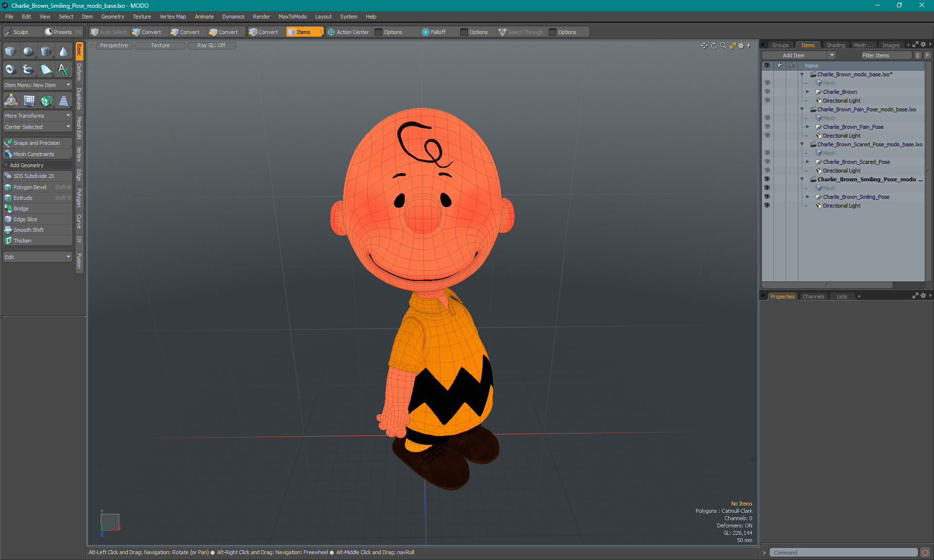The width and height of the screenshot is (934, 560).
Task: Open viewport settings gear icon
Action: [741, 46]
